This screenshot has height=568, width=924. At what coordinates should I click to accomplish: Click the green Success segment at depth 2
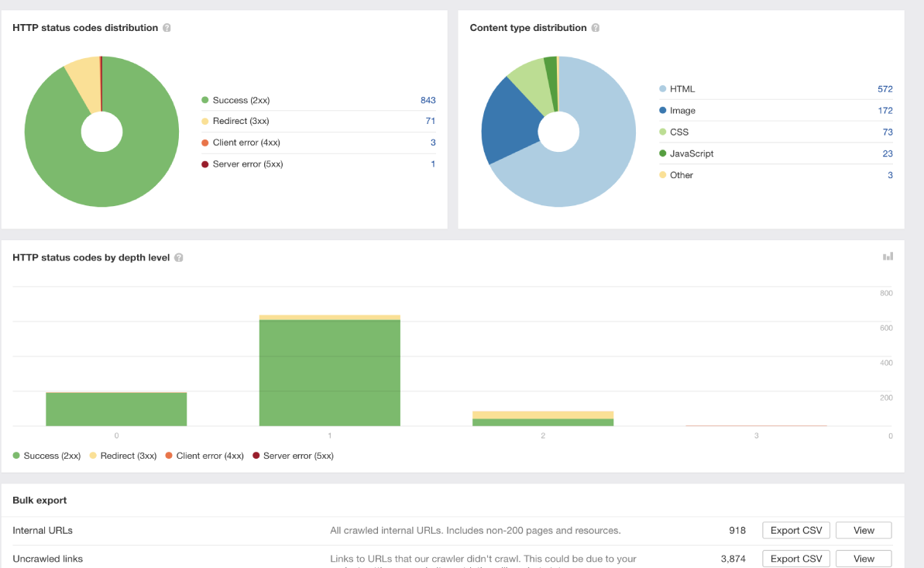pyautogui.click(x=543, y=422)
